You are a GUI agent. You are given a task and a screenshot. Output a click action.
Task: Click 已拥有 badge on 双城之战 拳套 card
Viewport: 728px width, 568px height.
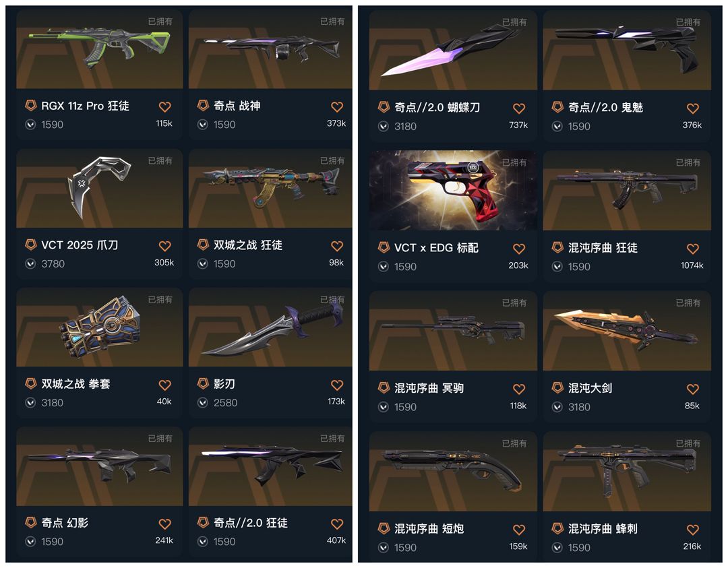point(160,300)
